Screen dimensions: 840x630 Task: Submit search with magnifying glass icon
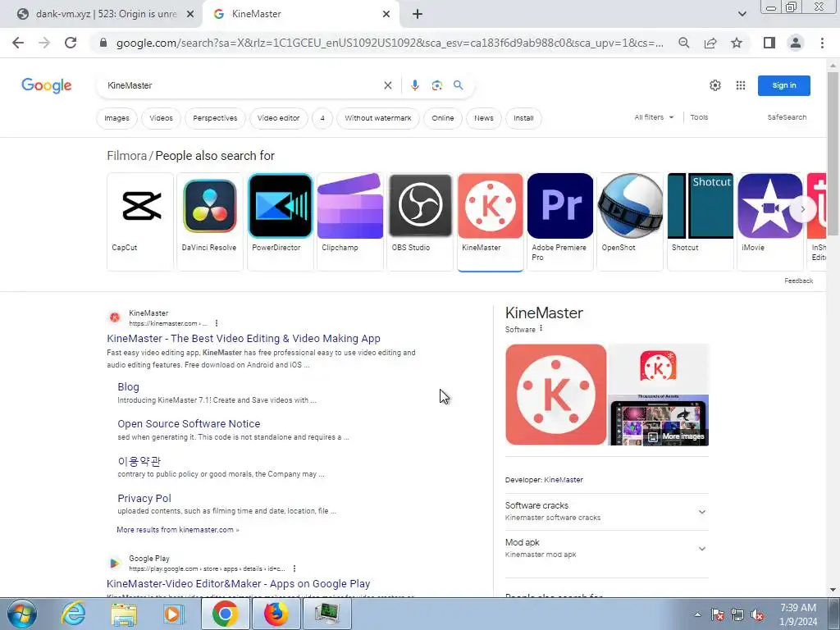(458, 85)
